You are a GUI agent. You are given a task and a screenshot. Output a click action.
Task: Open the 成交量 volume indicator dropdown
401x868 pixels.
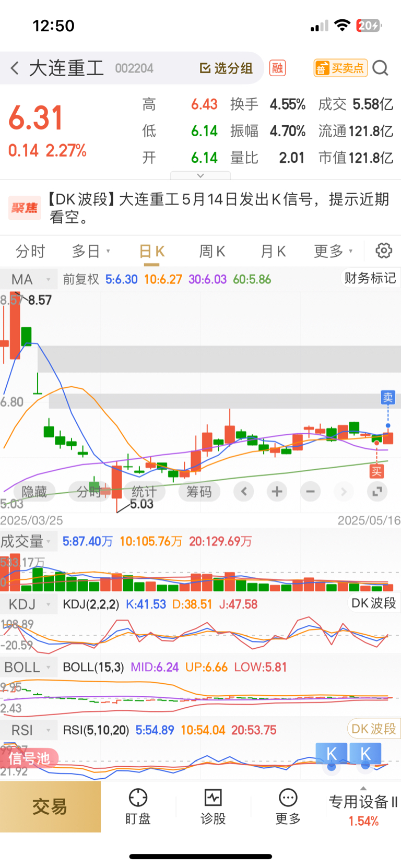(x=28, y=541)
